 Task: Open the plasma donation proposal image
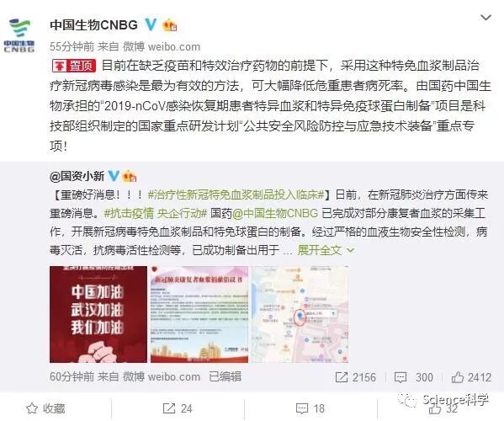click(x=199, y=314)
